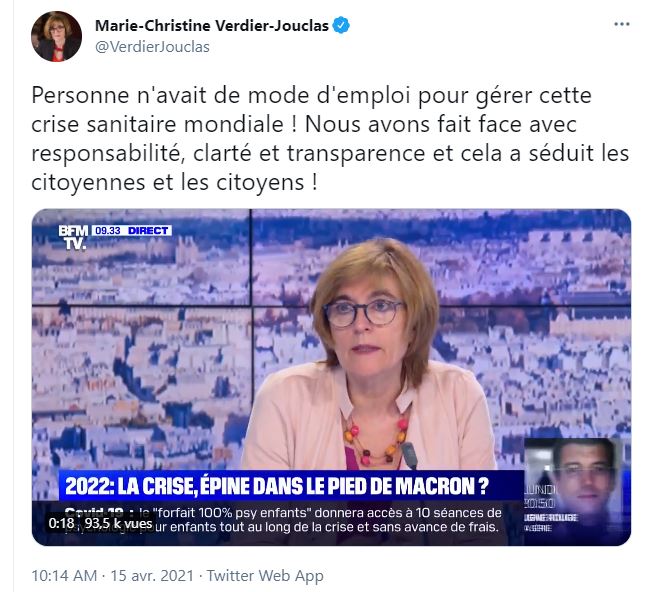
Task: Open Marie-Christine Verdier-Jouclas profile picture
Action: click(x=56, y=36)
